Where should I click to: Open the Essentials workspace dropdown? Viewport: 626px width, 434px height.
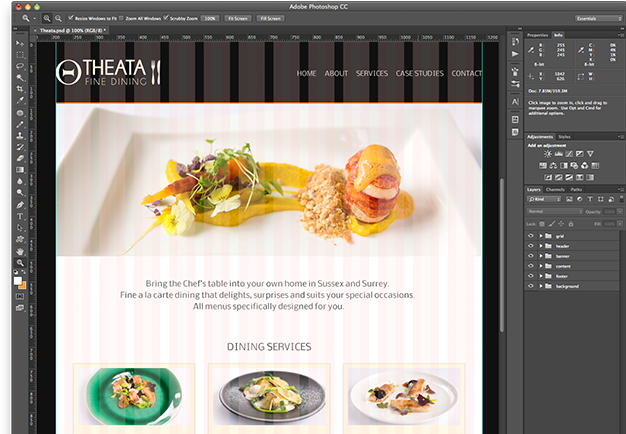[x=598, y=18]
